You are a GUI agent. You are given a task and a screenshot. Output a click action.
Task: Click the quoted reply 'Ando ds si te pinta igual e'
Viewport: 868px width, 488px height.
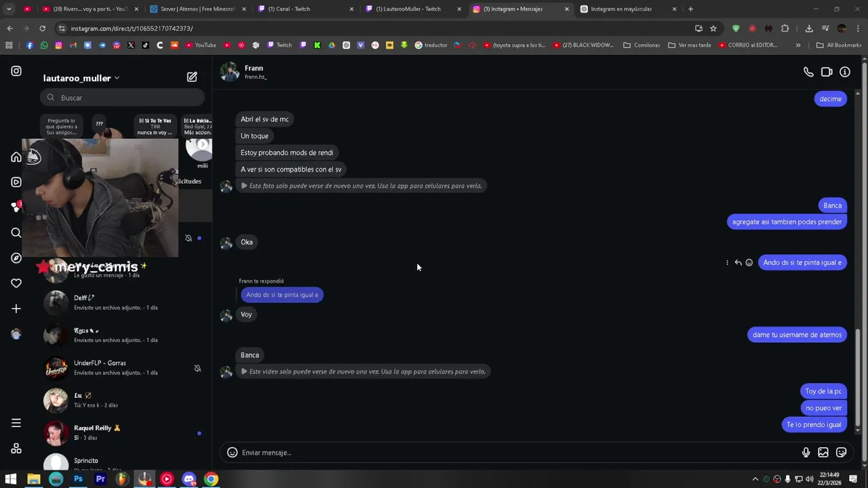pos(282,295)
